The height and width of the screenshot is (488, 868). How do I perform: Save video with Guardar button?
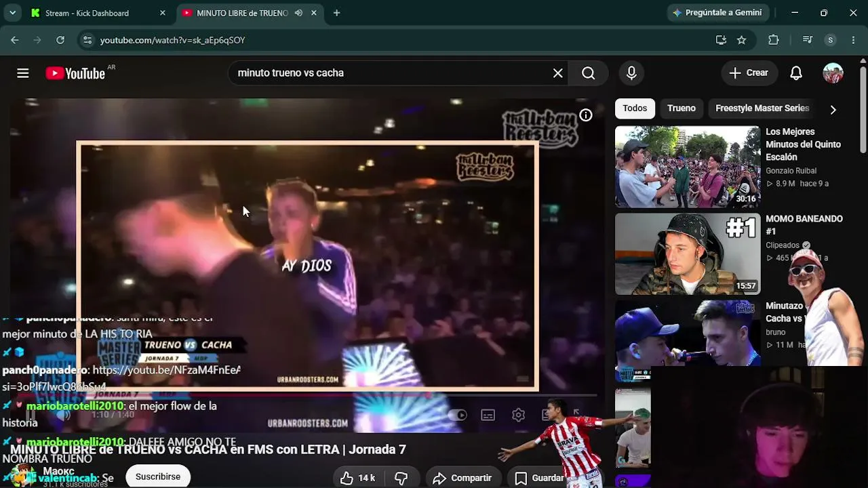[x=539, y=478]
